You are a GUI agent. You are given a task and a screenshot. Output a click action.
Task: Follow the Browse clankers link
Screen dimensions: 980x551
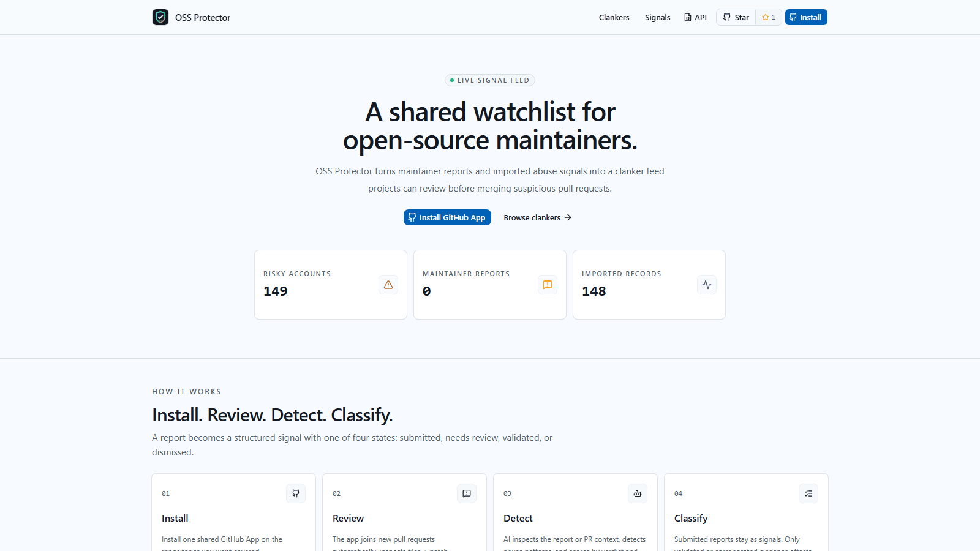click(x=537, y=217)
